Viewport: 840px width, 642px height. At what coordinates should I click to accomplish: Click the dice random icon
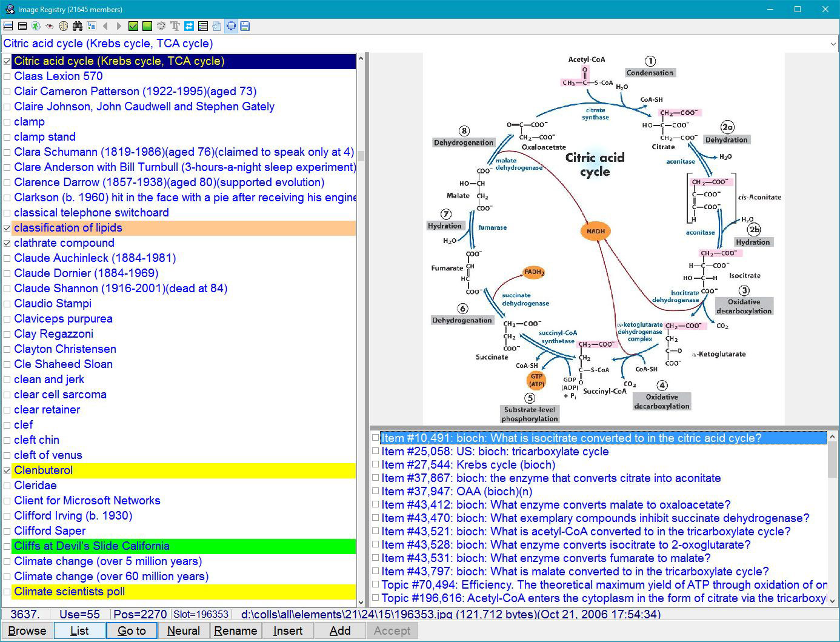coord(161,26)
